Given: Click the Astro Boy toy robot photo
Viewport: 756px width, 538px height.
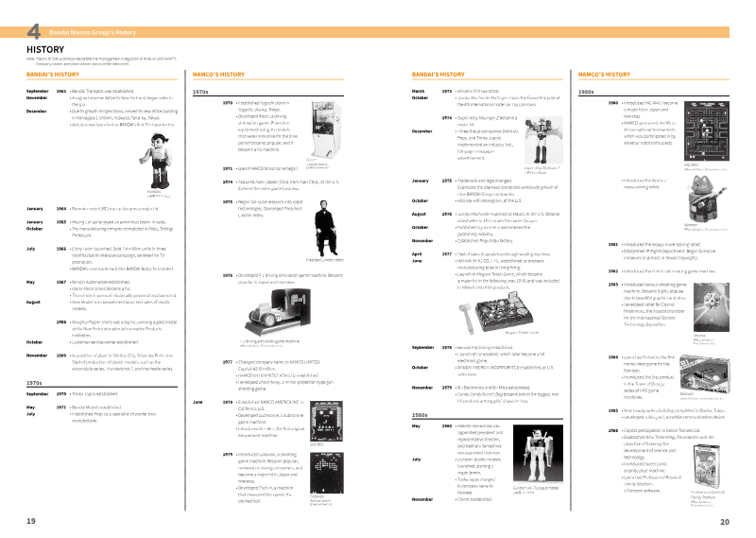Looking at the screenshot, I should click(158, 161).
